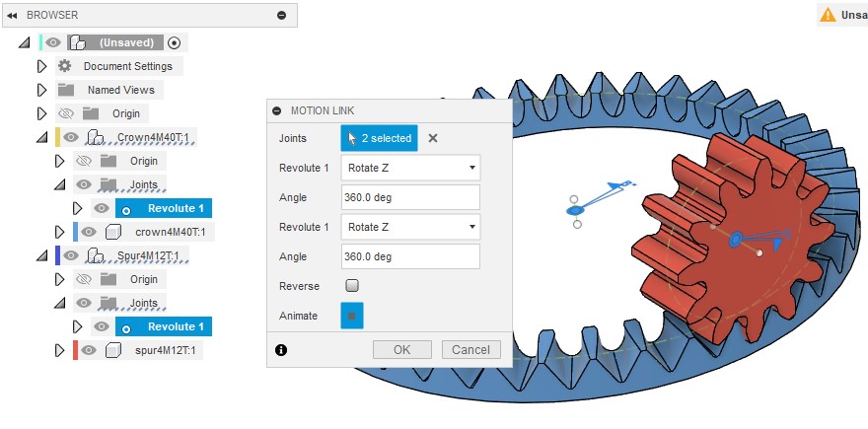
Task: Collapse the Spur4M12T:1 component node
Action: tap(41, 255)
